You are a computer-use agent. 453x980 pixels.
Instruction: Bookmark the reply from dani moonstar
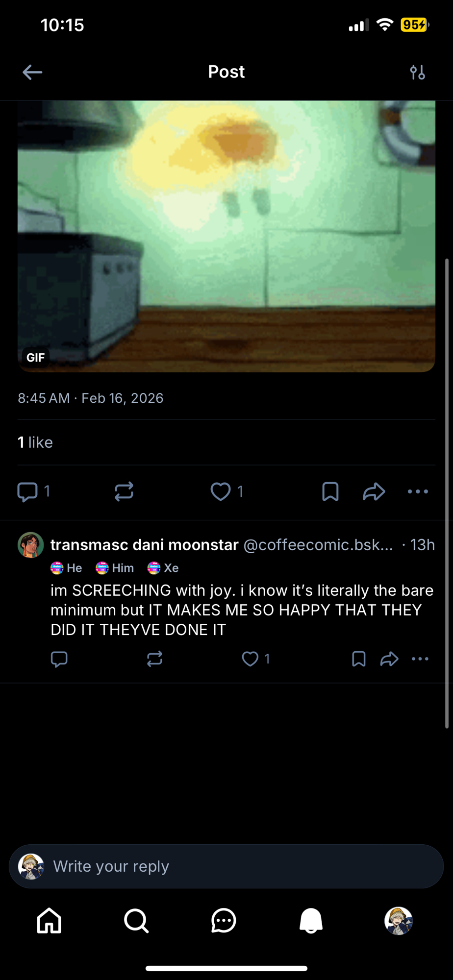(x=359, y=659)
